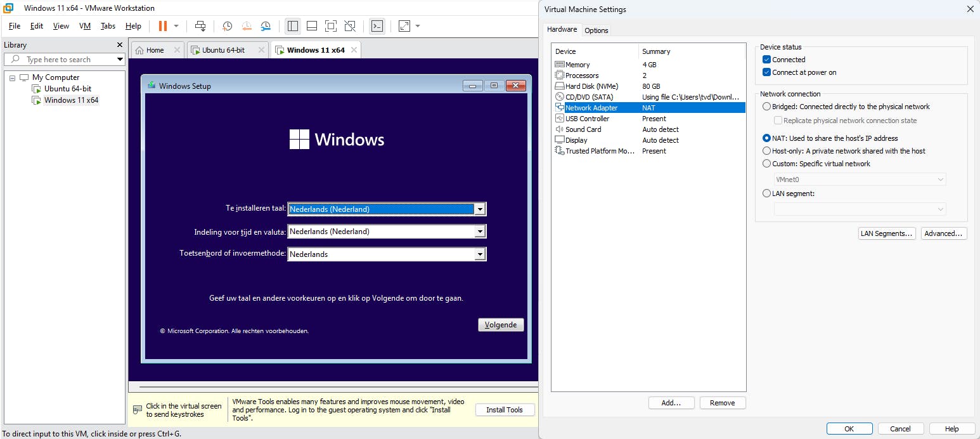Open Advanced... network settings
Screen dimensions: 980x439
tap(944, 233)
